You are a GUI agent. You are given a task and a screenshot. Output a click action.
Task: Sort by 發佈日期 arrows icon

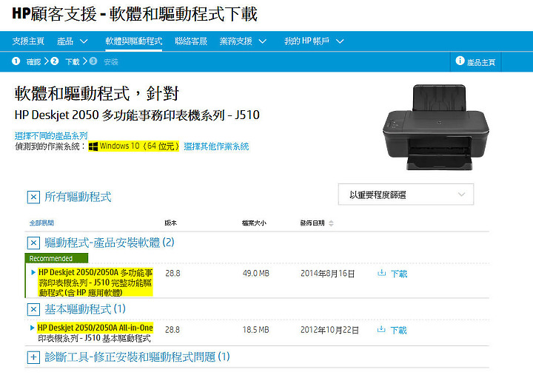pyautogui.click(x=331, y=223)
